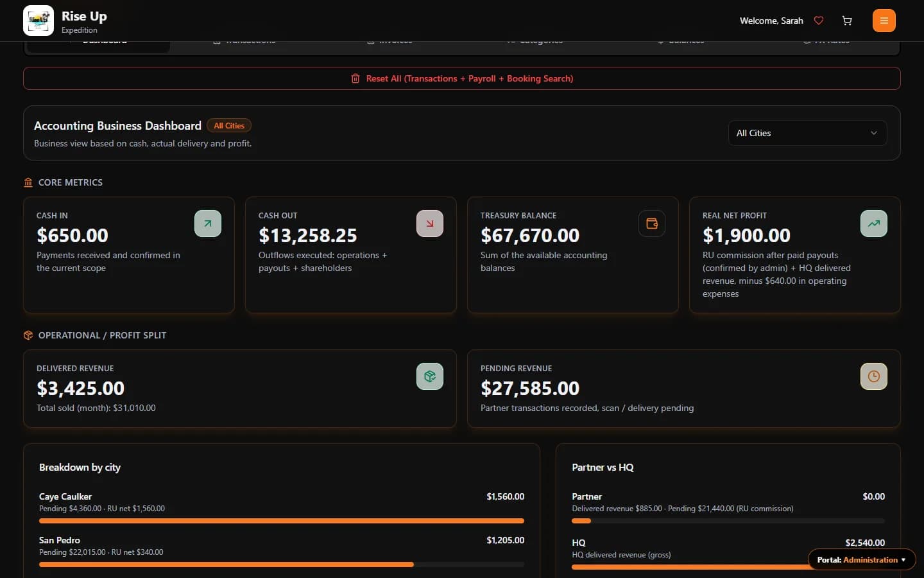Viewport: 924px width, 578px height.
Task: Click the HQ $2,540.00 amount
Action: (865, 543)
